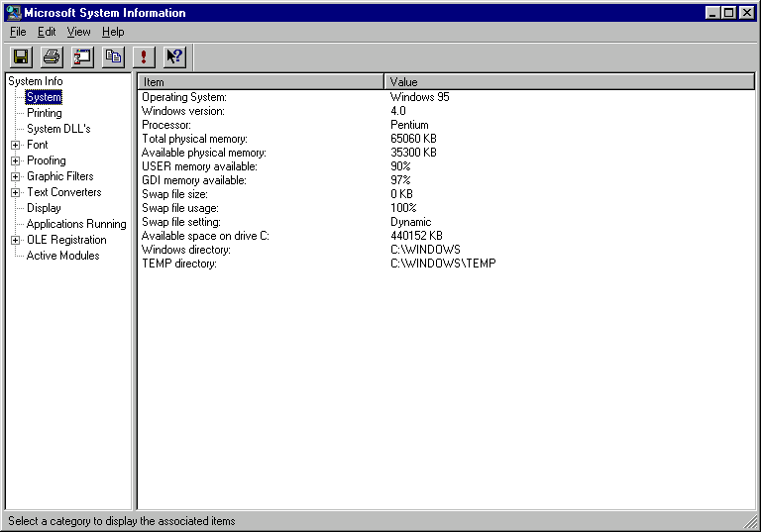Expand the Graphic Filters tree node
Image resolution: width=761 pixels, height=532 pixels.
pos(16,176)
